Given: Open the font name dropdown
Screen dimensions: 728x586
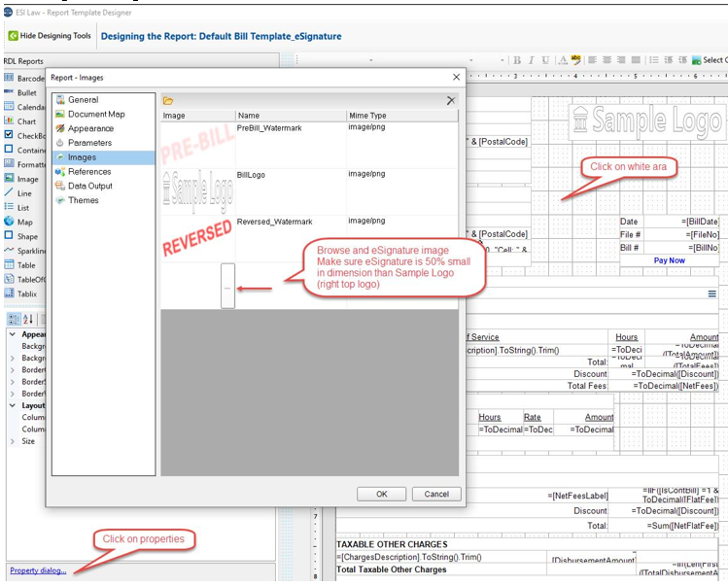Looking at the screenshot, I should pos(371,60).
